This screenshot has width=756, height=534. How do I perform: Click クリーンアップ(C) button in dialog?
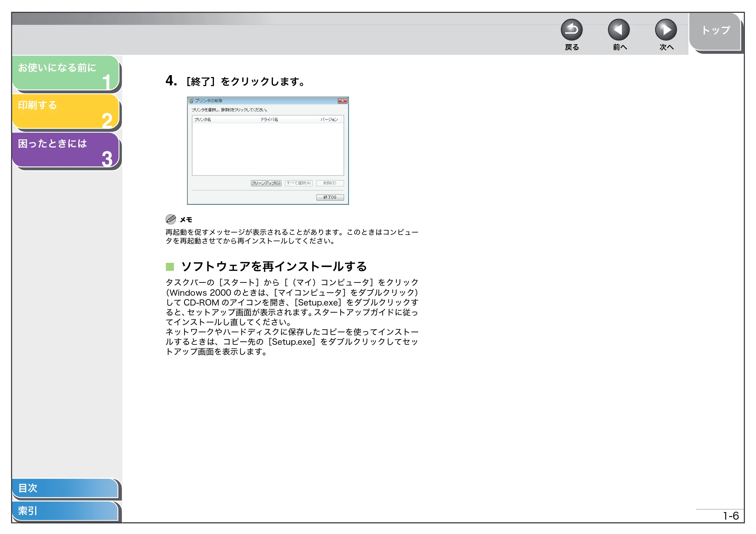pyautogui.click(x=266, y=183)
